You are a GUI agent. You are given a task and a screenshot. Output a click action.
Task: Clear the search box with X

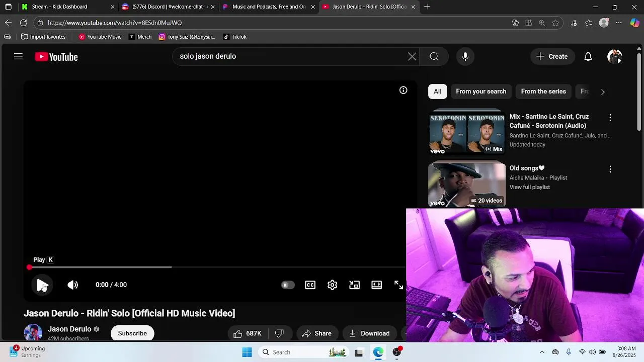412,56
